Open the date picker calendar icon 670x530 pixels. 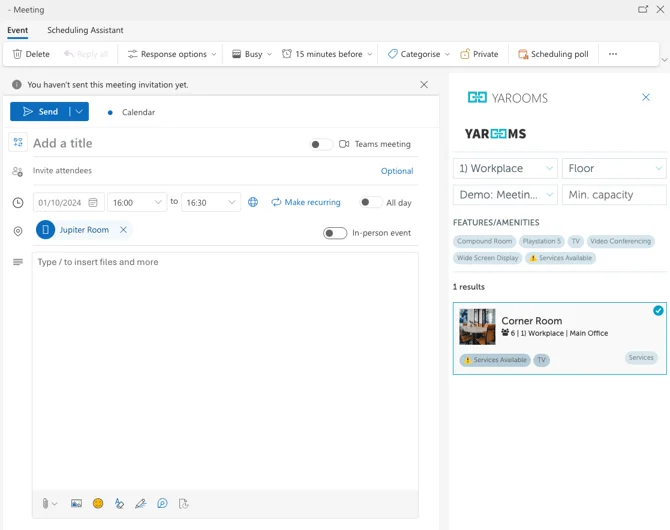click(x=93, y=203)
